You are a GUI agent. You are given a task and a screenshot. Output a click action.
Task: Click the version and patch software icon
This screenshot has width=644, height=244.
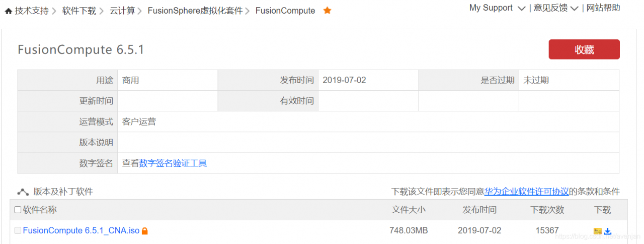pyautogui.click(x=23, y=192)
